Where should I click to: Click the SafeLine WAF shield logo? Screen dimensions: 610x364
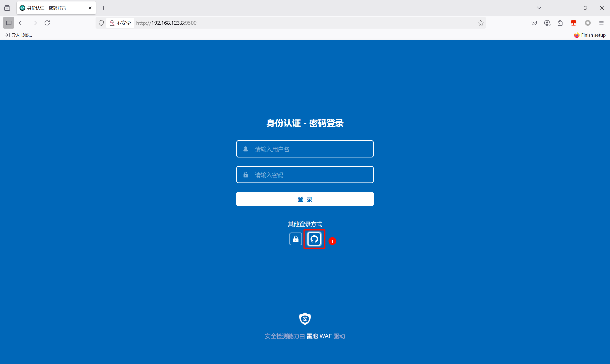(x=305, y=319)
